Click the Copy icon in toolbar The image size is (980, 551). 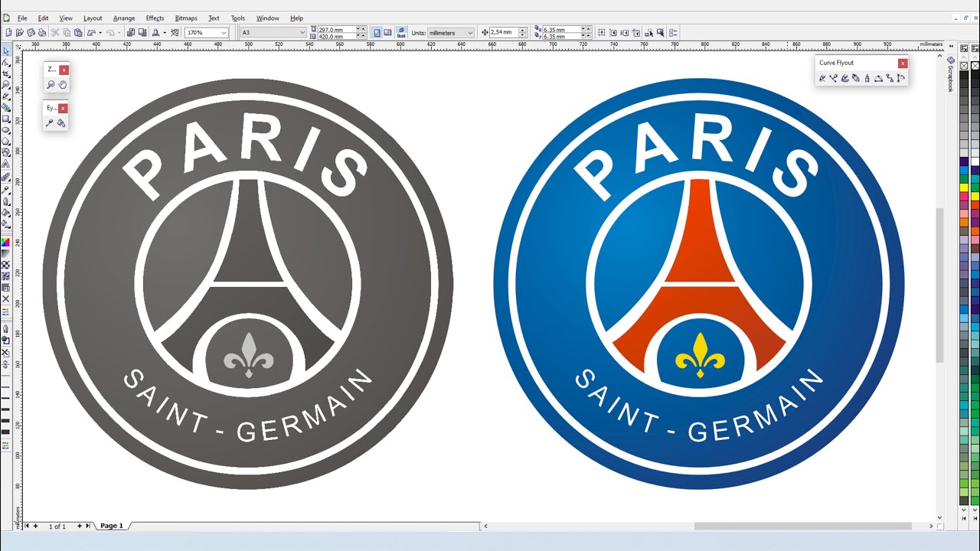[x=67, y=33]
